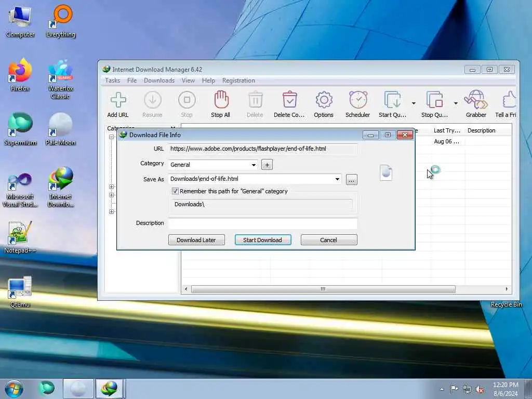The width and height of the screenshot is (532, 399).
Task: Click the Stop toolbar icon
Action: (x=187, y=104)
